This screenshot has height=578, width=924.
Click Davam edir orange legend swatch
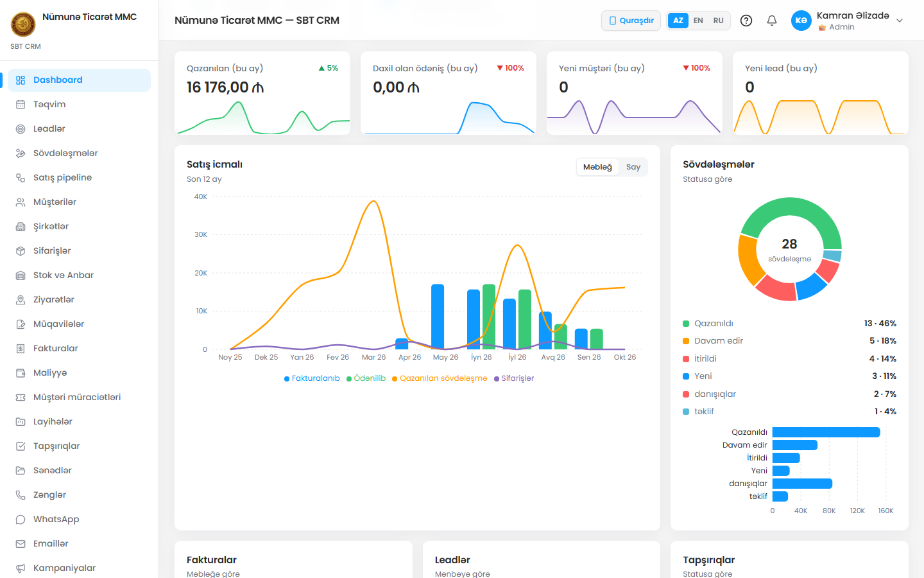pos(686,341)
